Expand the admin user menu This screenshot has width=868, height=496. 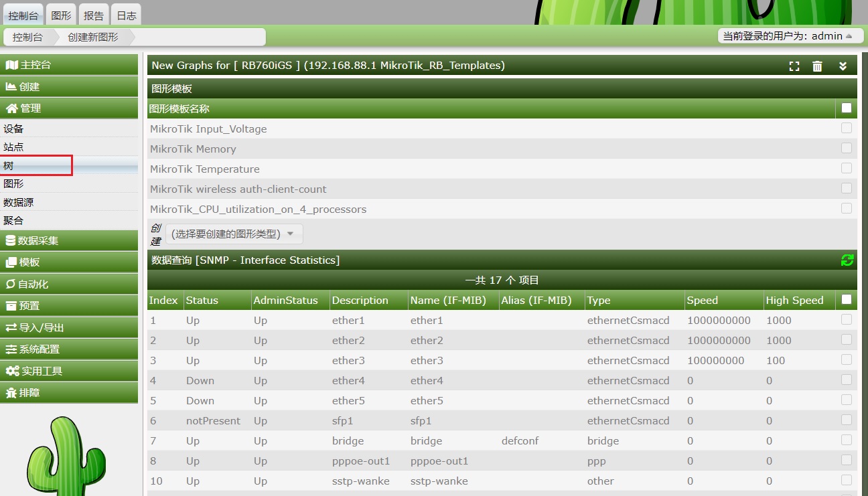pyautogui.click(x=790, y=36)
